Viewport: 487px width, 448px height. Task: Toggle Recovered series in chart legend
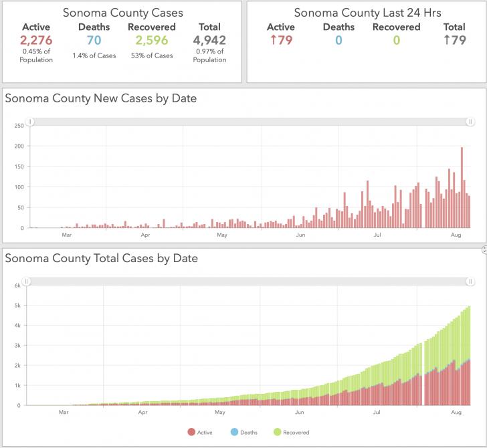292,432
